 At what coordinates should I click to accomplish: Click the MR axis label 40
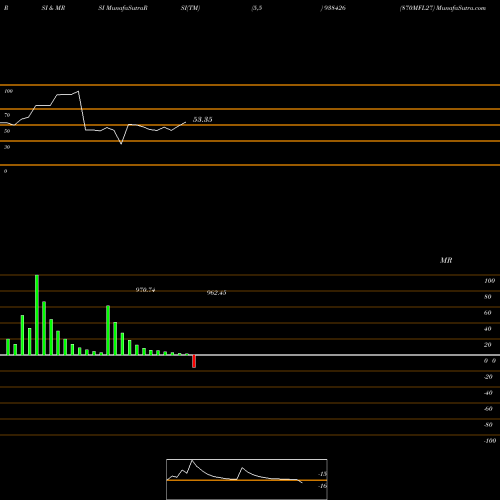tap(488, 329)
